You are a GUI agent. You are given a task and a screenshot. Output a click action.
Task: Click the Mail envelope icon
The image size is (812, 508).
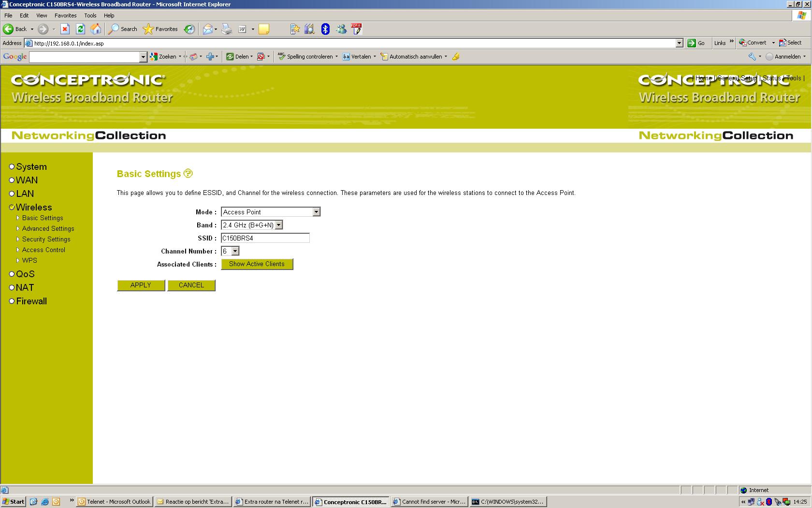pos(208,29)
